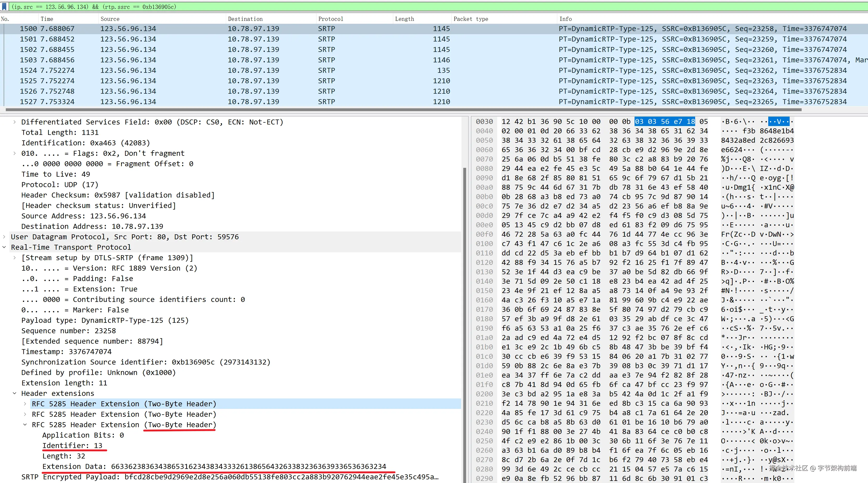Click the display filter bookmark icon

click(x=4, y=7)
